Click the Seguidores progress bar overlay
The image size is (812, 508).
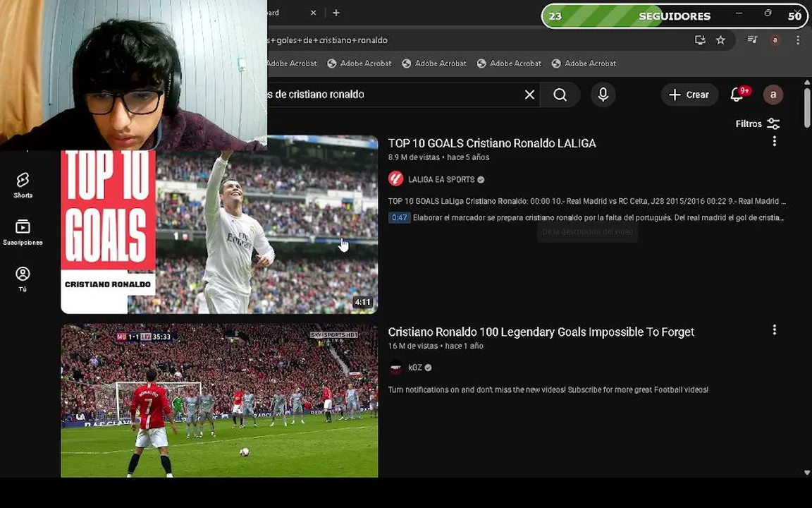tap(675, 16)
